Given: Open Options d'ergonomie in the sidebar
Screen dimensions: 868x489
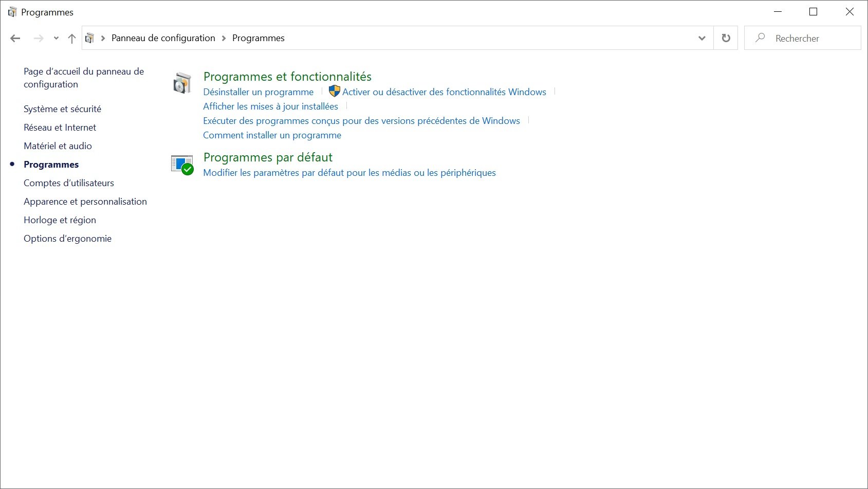Looking at the screenshot, I should tap(67, 239).
